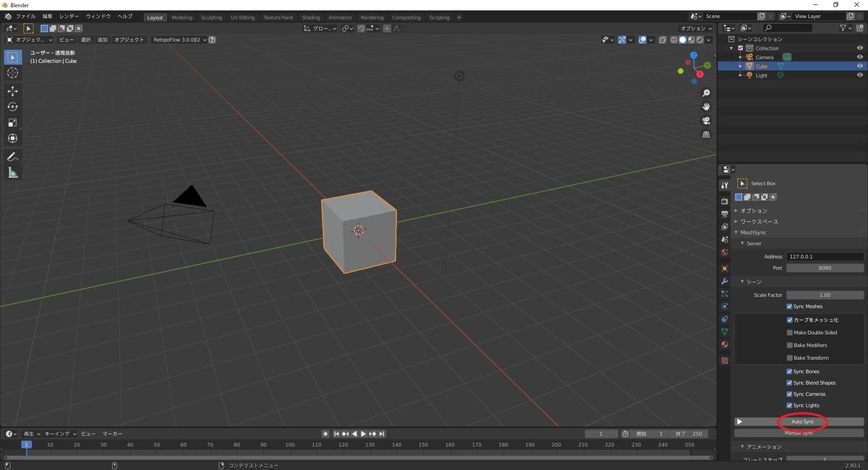Image resolution: width=868 pixels, height=470 pixels.
Task: Click the Port input field
Action: [825, 268]
